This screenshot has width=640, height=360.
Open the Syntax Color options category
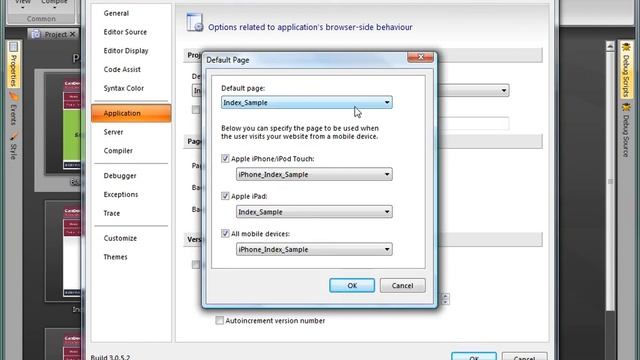(x=124, y=88)
